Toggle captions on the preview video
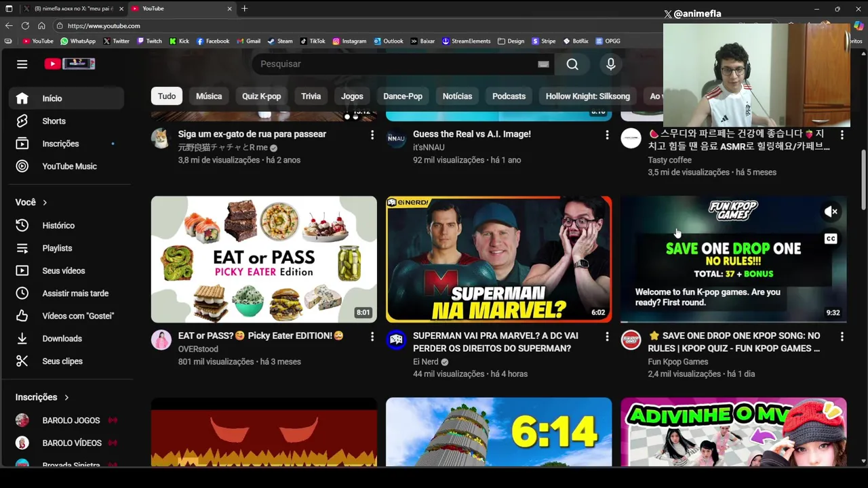This screenshot has height=488, width=868. click(831, 239)
